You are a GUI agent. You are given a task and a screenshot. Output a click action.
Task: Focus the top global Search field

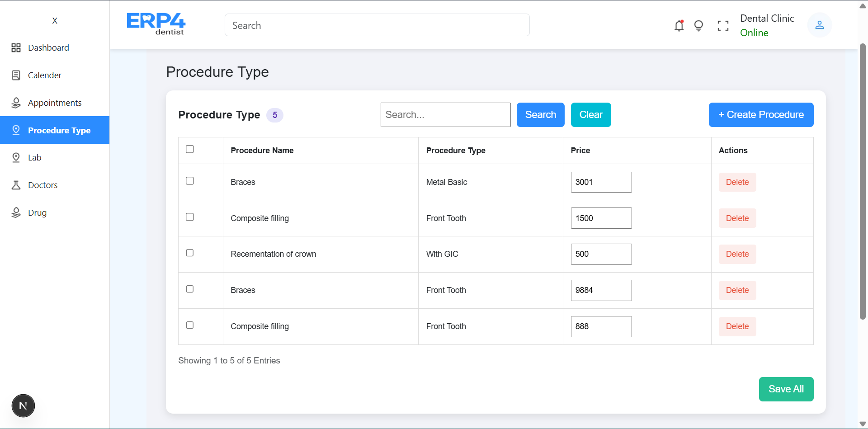point(377,25)
